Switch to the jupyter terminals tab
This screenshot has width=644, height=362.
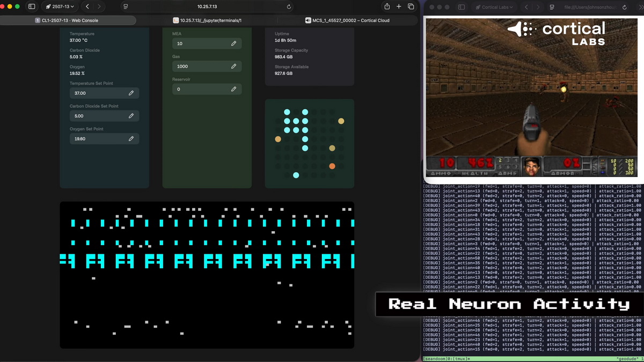pos(207,20)
